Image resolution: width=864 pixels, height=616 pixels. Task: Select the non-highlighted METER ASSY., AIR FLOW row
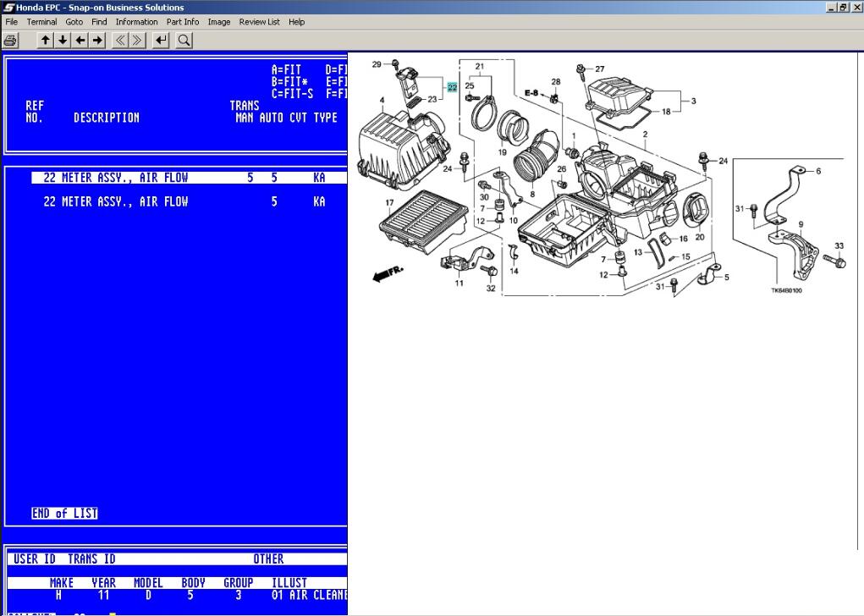(189, 201)
